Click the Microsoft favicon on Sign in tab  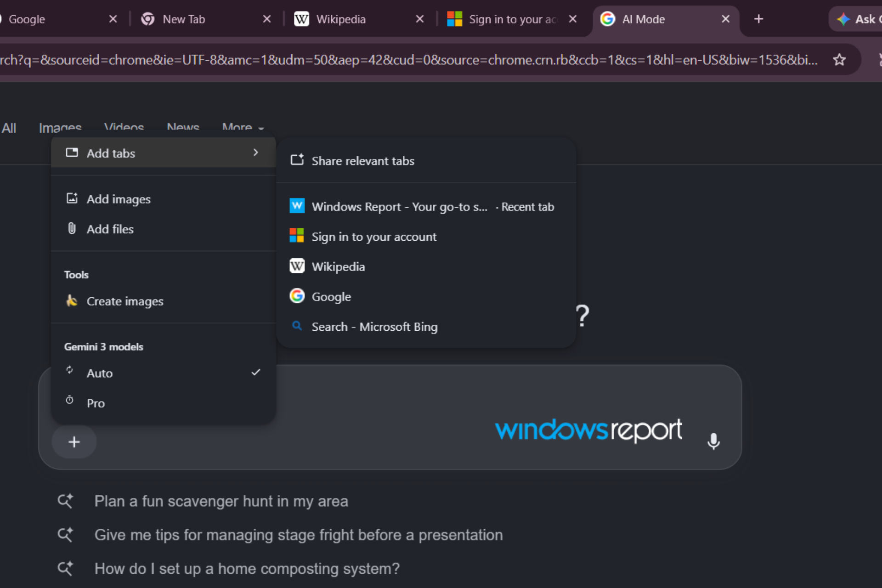(x=454, y=19)
